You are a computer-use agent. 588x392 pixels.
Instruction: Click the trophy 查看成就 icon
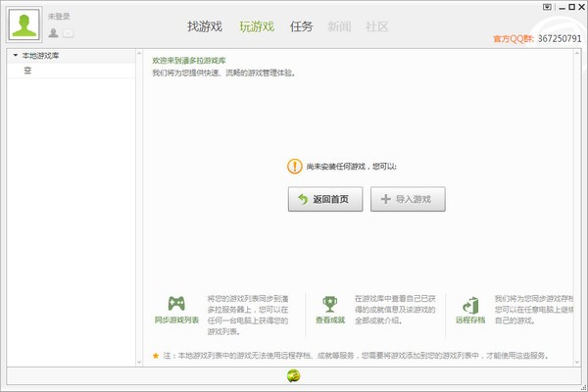click(329, 304)
